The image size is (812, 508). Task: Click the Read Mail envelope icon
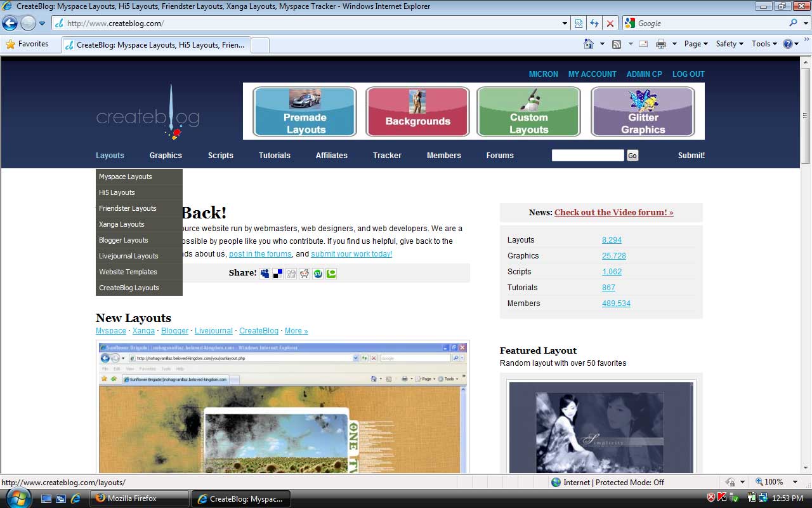[643, 44]
